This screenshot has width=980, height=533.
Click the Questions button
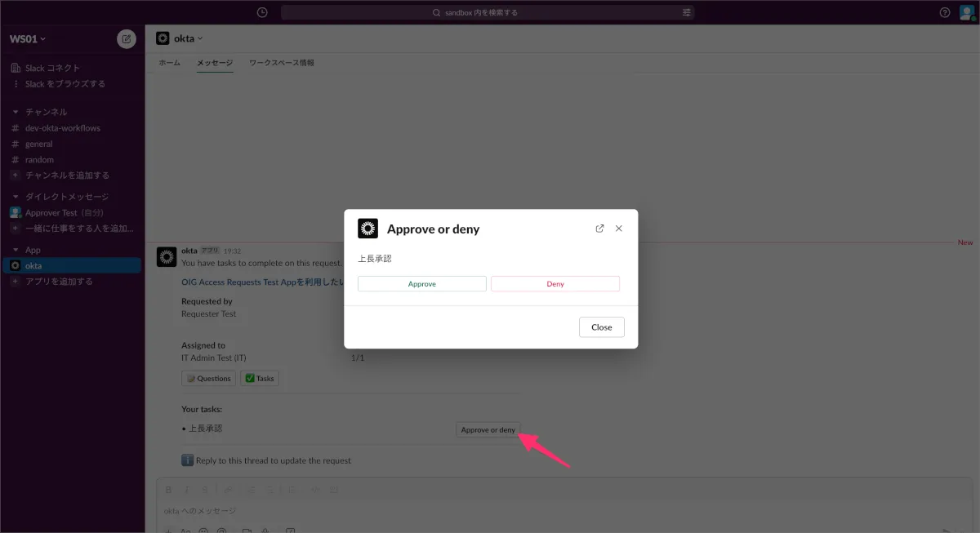point(208,379)
